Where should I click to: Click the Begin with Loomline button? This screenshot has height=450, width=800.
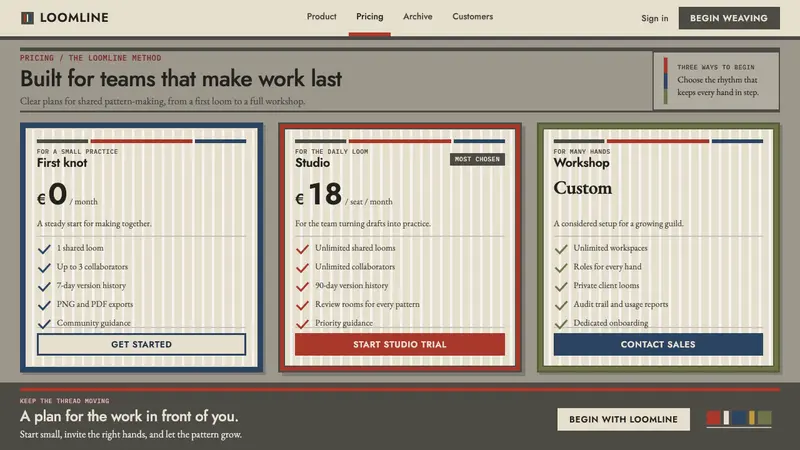(x=623, y=419)
